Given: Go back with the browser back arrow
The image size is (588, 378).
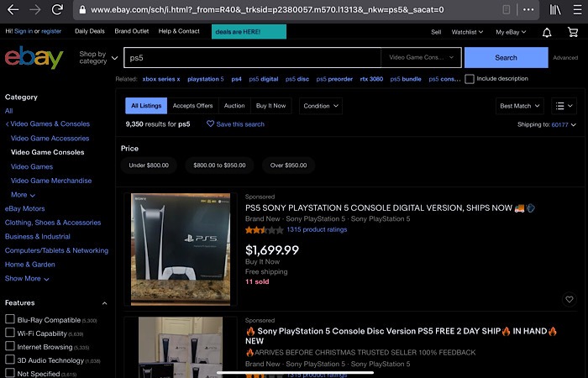Looking at the screenshot, I should point(13,10).
